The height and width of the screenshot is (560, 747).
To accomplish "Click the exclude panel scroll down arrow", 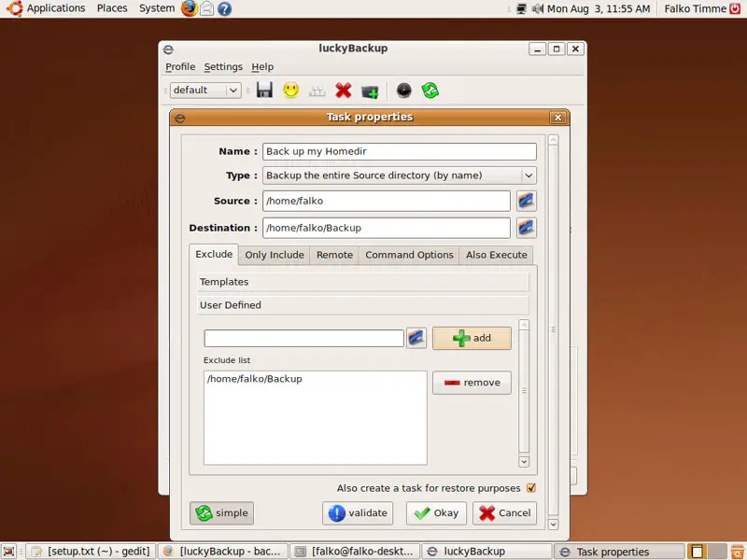I will point(524,461).
